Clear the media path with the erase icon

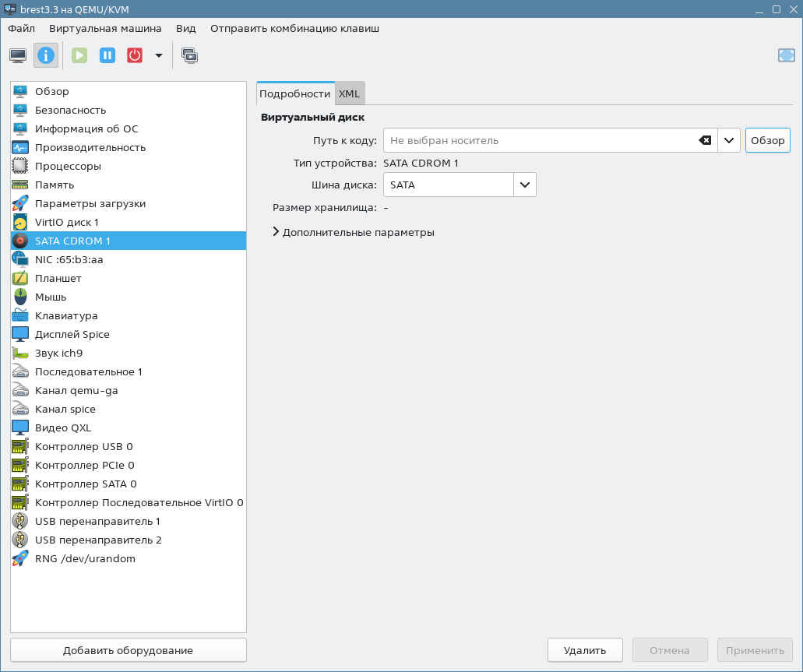pyautogui.click(x=704, y=140)
